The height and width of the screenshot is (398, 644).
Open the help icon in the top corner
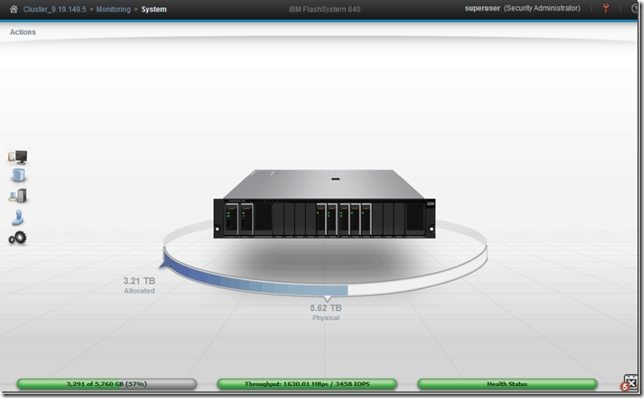pos(635,9)
